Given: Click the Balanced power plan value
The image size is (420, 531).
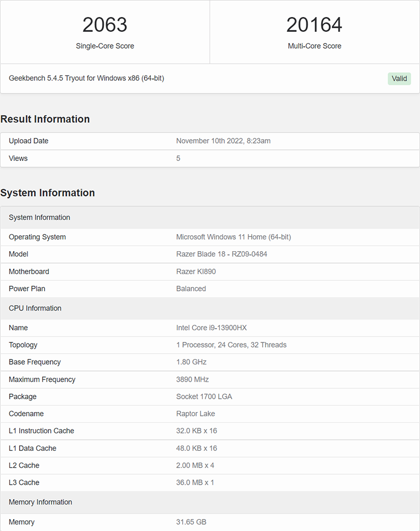Looking at the screenshot, I should (191, 289).
